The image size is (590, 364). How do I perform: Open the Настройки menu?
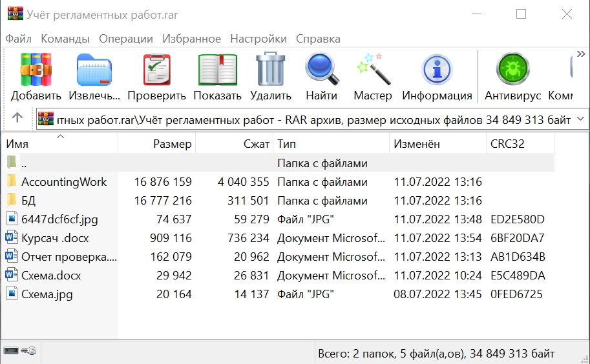[258, 39]
